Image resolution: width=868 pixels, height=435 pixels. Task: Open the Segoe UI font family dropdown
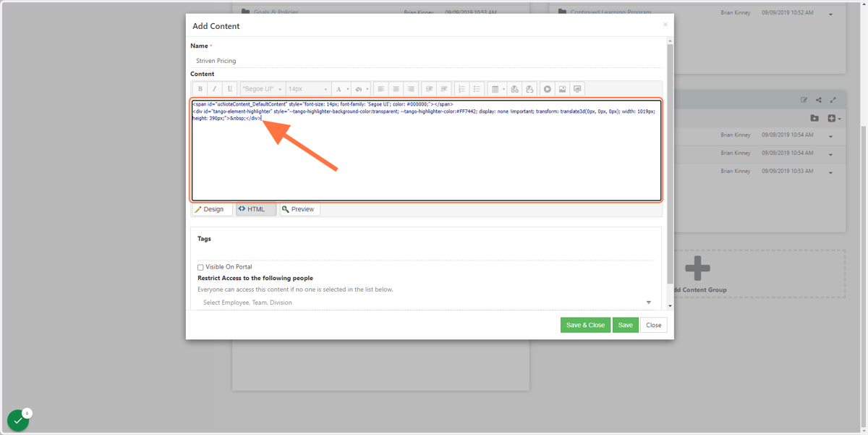click(x=262, y=89)
